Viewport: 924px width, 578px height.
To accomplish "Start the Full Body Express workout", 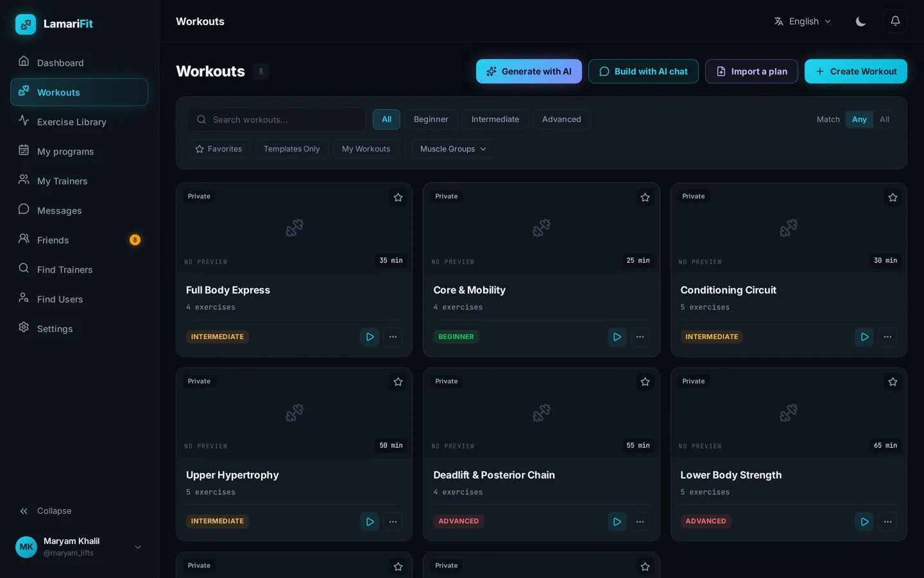I will click(x=370, y=337).
